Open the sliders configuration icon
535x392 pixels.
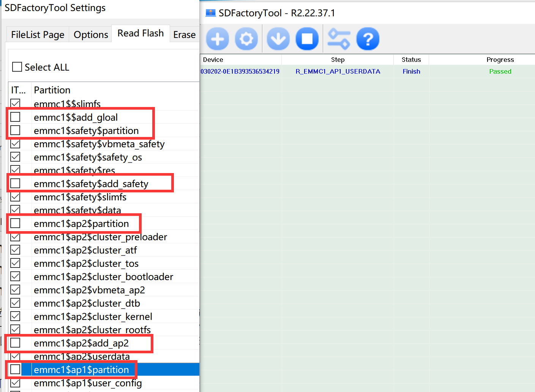[x=339, y=39]
